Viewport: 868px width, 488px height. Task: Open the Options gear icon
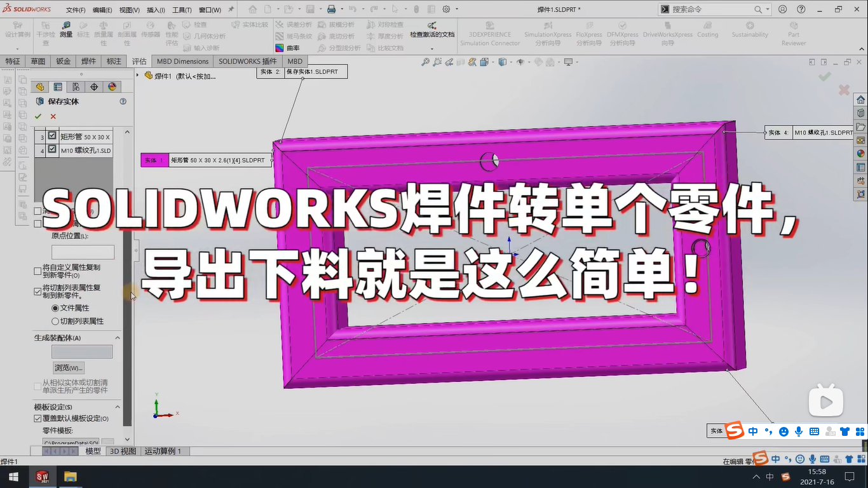click(446, 10)
